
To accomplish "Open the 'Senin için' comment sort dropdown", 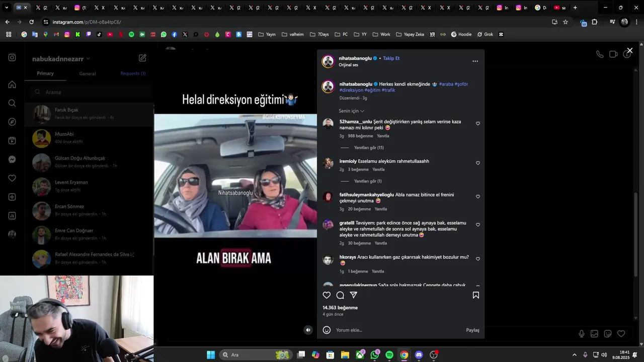I will click(x=351, y=111).
